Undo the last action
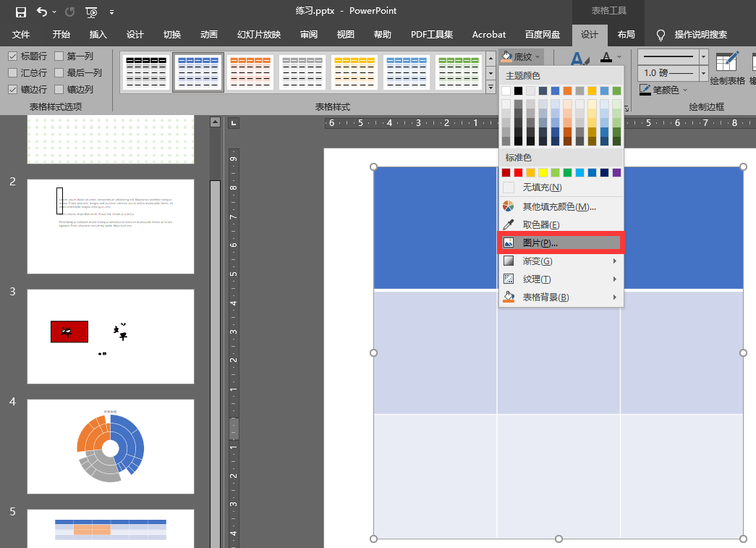756x548 pixels. (x=42, y=12)
